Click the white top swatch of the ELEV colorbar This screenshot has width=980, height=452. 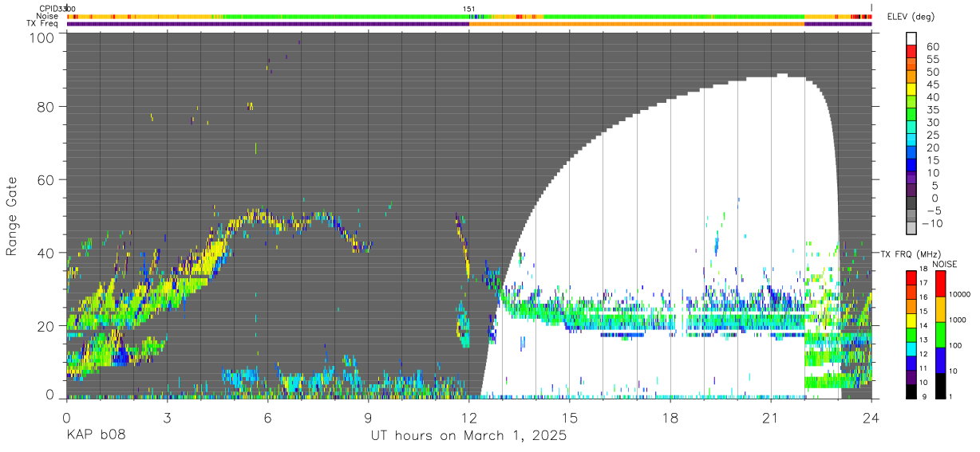(911, 39)
